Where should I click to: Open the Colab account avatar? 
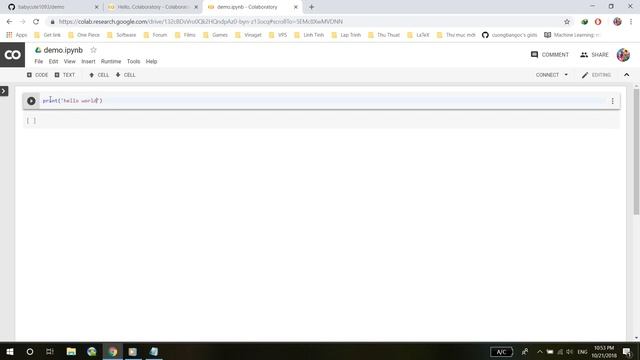[623, 55]
